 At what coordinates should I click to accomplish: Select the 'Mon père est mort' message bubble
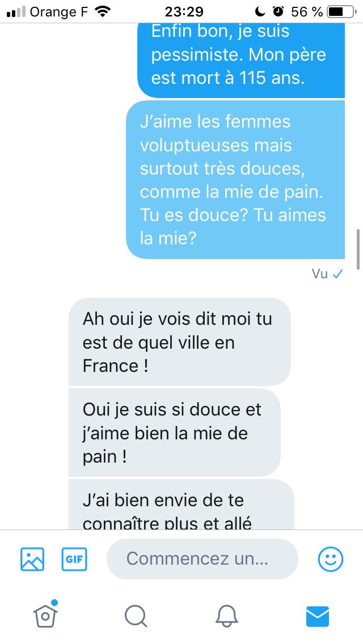241,60
